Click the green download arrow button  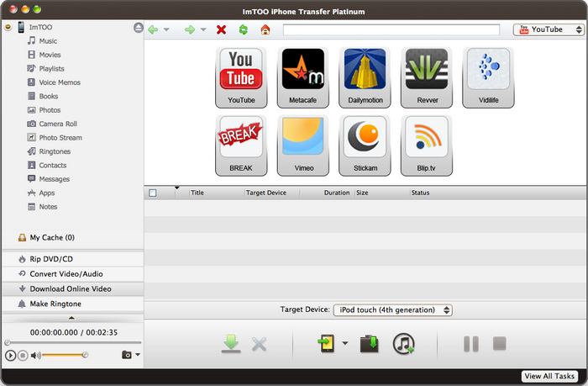pos(231,344)
